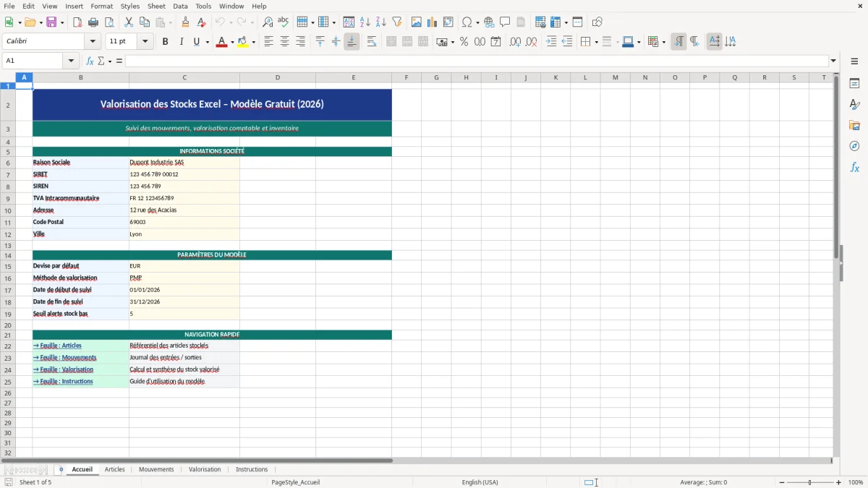Viewport: 868px width, 488px height.
Task: Click the Define Print Area icon
Action: 540,22
